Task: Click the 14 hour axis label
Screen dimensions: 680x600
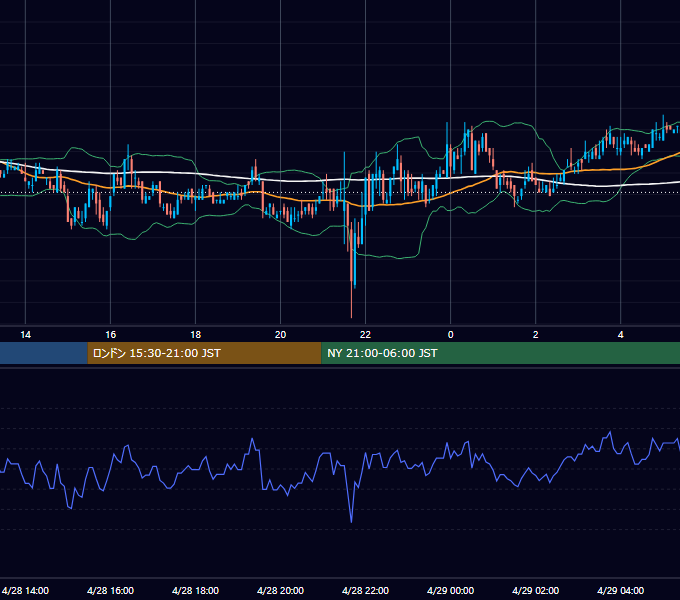Action: click(26, 335)
